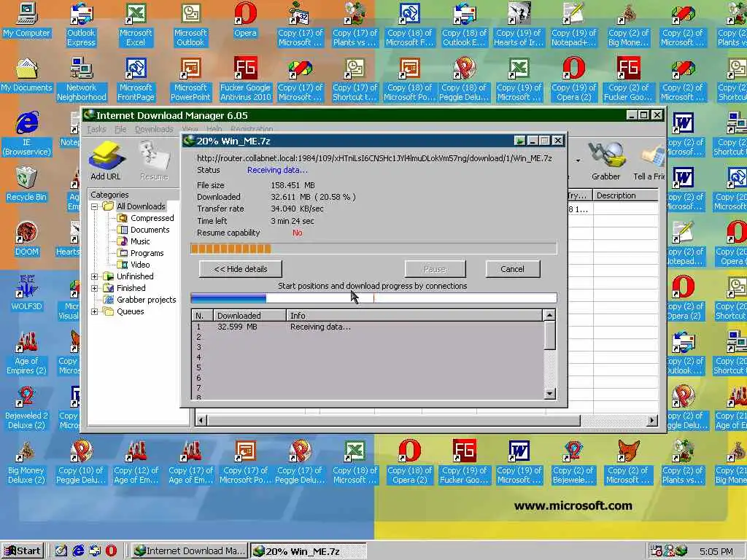Image resolution: width=747 pixels, height=560 pixels.
Task: Click the Description column header
Action: click(625, 195)
